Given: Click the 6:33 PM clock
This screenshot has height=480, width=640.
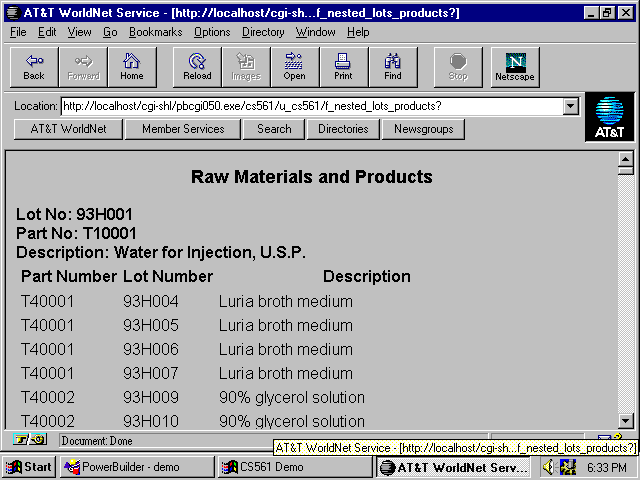Looking at the screenshot, I should pyautogui.click(x=607, y=467).
